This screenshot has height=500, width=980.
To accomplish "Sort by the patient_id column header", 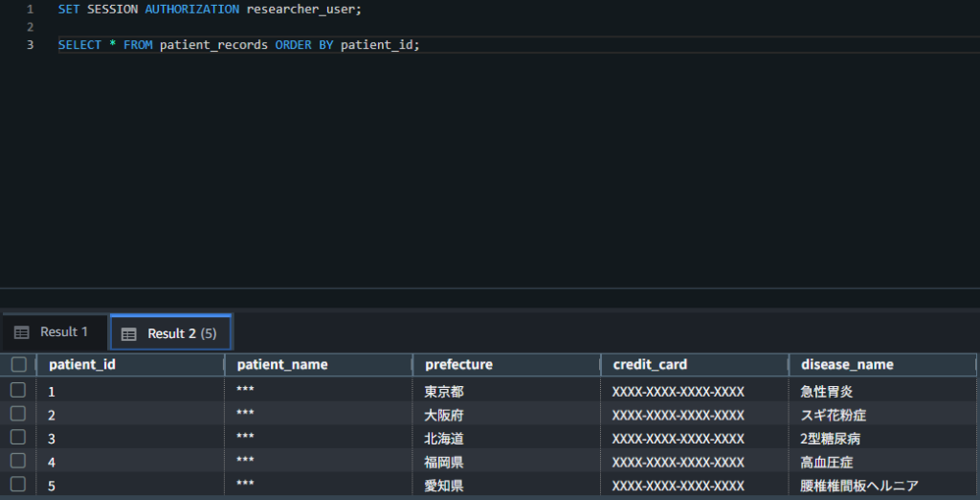I will [x=130, y=364].
